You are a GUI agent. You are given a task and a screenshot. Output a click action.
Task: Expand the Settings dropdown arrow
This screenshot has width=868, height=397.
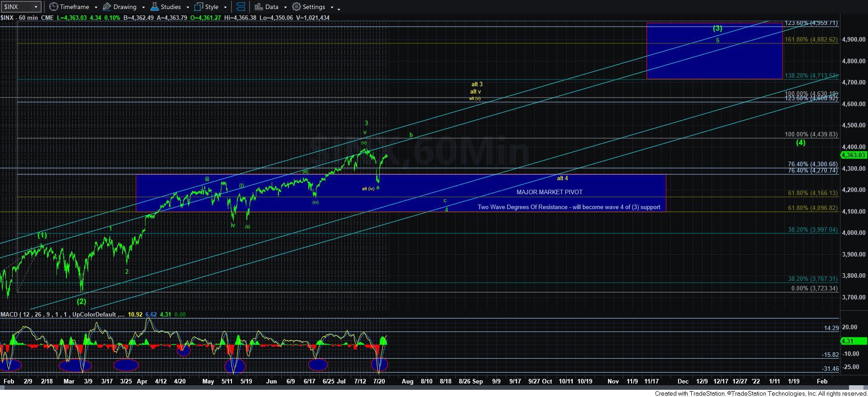pyautogui.click(x=332, y=7)
